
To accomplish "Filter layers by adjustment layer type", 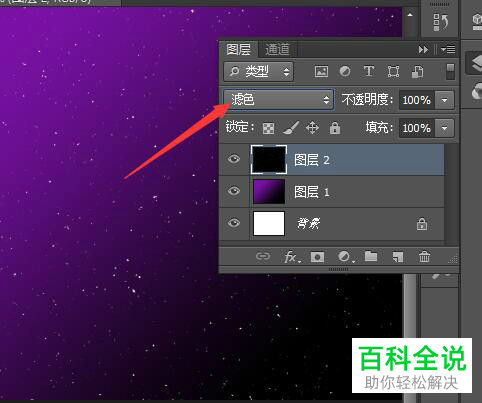I will [345, 71].
